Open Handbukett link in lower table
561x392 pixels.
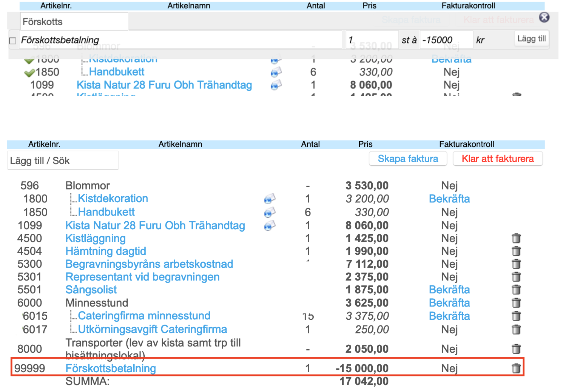106,212
